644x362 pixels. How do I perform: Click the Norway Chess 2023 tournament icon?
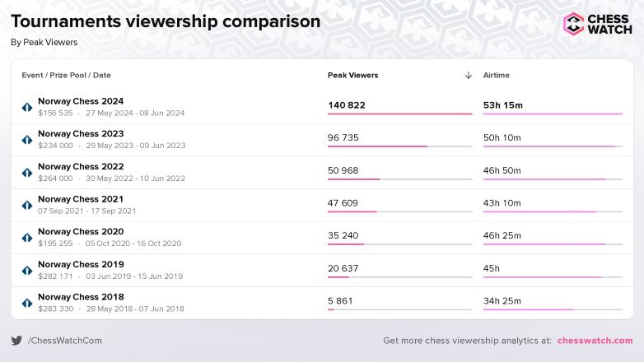[x=26, y=140]
